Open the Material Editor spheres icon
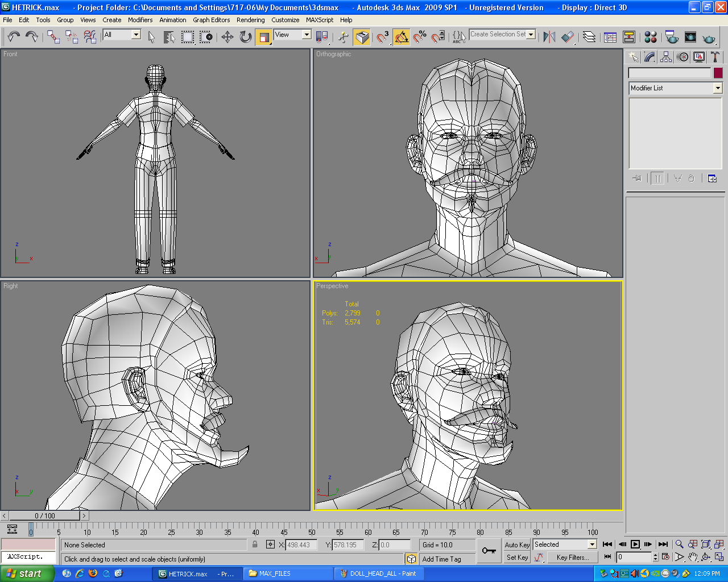Viewport: 728px width, 582px height. point(651,37)
